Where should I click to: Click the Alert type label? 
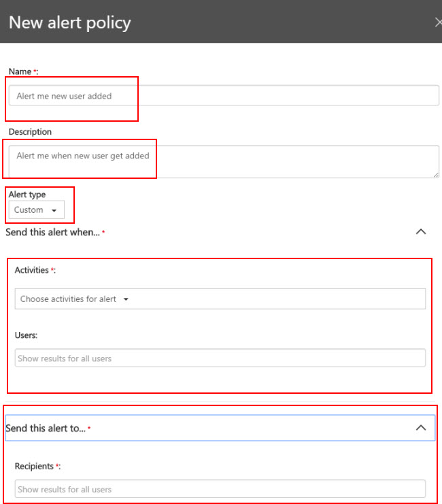27,195
